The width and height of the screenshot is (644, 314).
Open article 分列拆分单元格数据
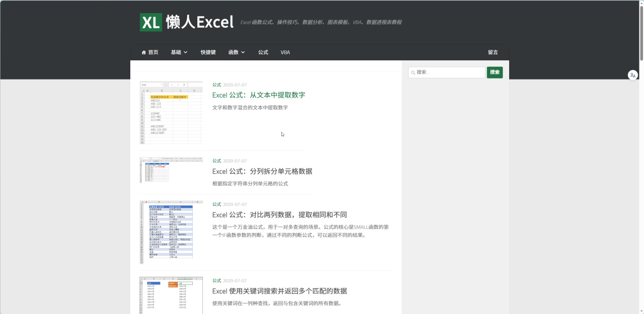click(x=262, y=171)
